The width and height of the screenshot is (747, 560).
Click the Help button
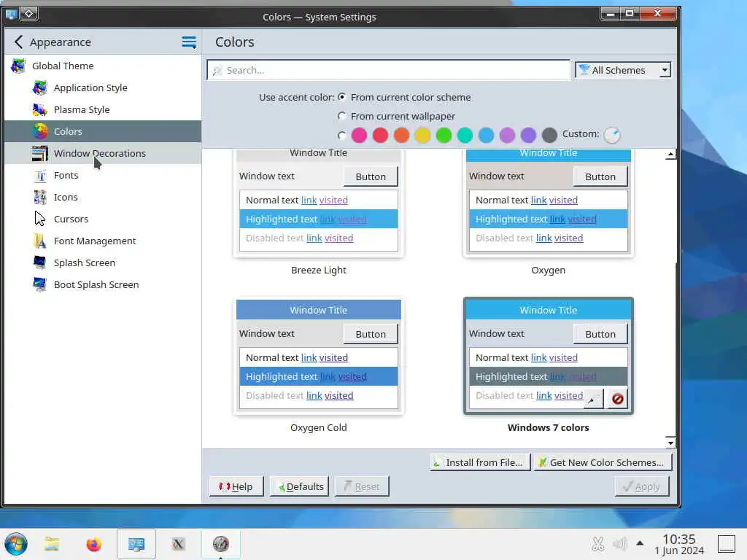[236, 486]
